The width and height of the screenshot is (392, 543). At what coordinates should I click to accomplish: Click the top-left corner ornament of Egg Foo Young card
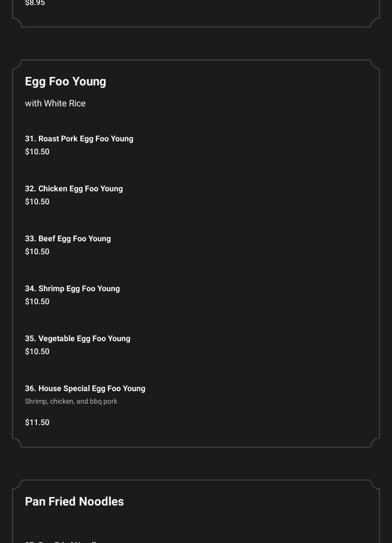point(16,64)
